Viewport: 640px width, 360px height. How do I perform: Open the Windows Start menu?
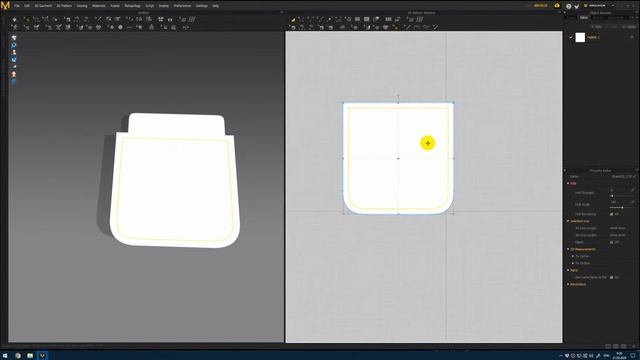pyautogui.click(x=5, y=356)
